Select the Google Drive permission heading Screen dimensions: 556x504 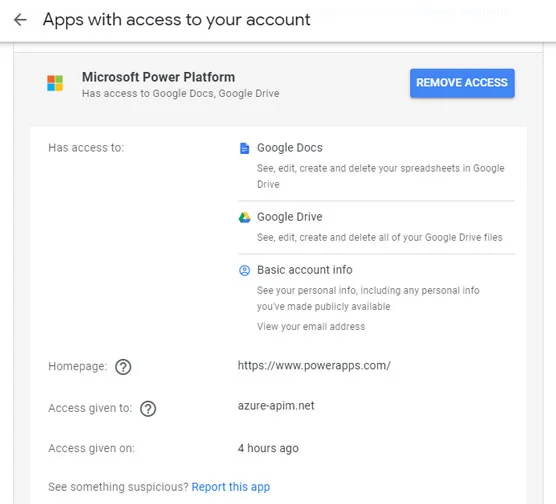[290, 217]
